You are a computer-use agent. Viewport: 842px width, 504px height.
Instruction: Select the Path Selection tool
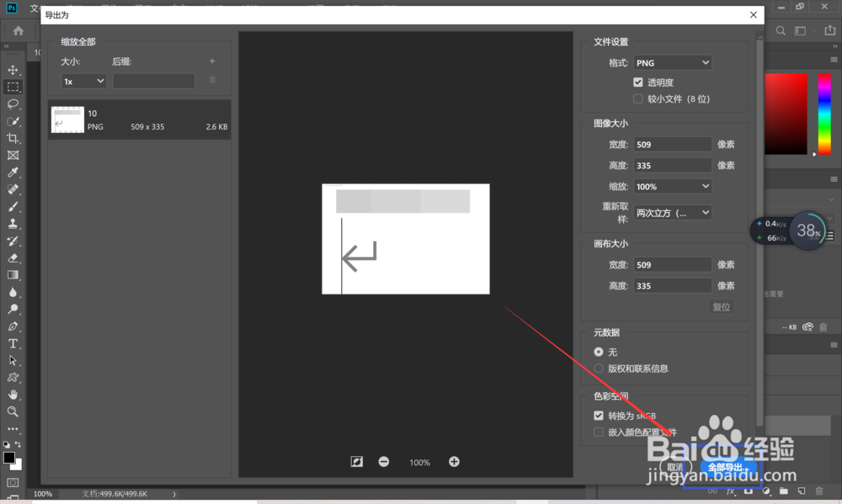coord(13,361)
